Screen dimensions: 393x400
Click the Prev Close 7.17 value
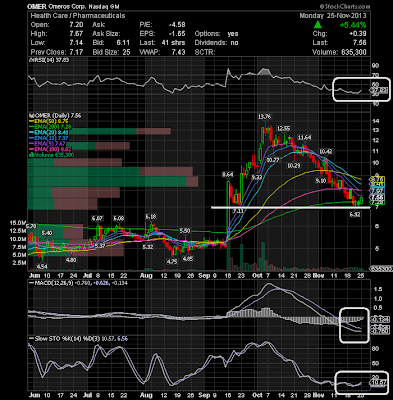76,52
